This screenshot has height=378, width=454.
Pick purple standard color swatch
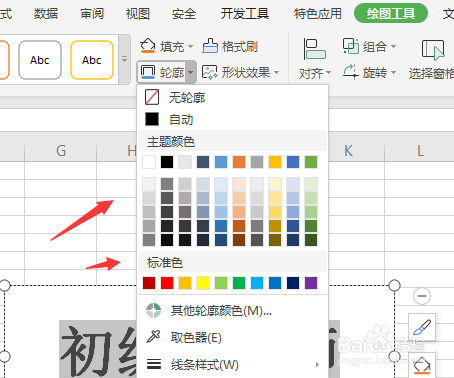click(x=311, y=283)
